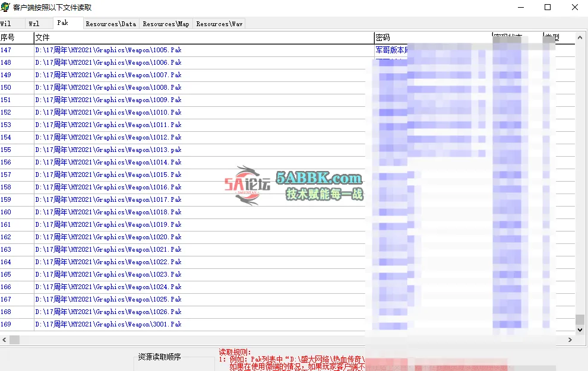Click the 密码 column header
Image resolution: width=588 pixels, height=371 pixels.
pyautogui.click(x=433, y=37)
